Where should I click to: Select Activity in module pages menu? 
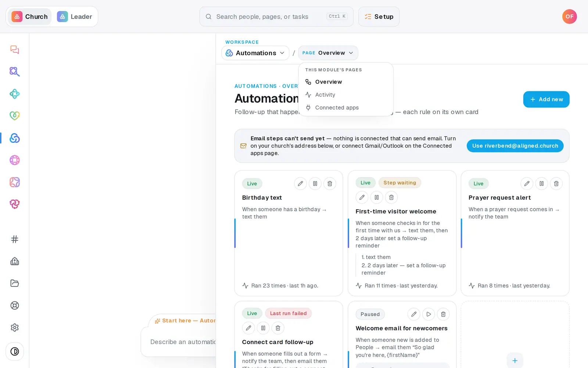tap(346, 95)
